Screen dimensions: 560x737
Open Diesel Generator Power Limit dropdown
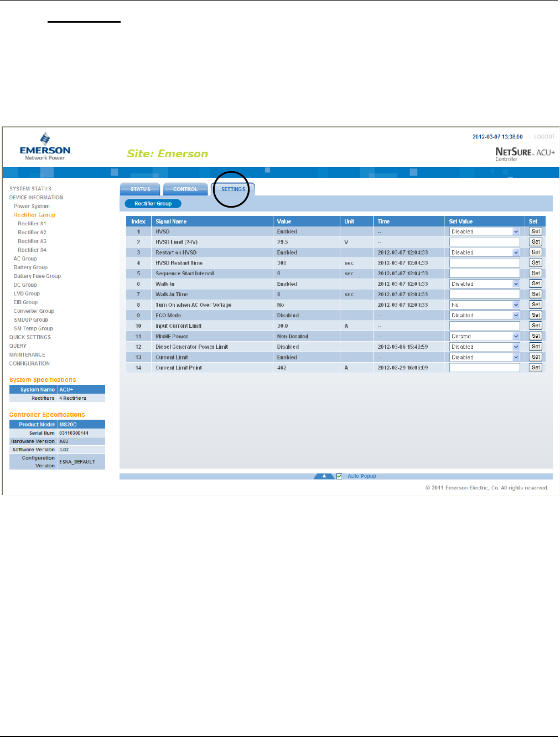[485, 347]
